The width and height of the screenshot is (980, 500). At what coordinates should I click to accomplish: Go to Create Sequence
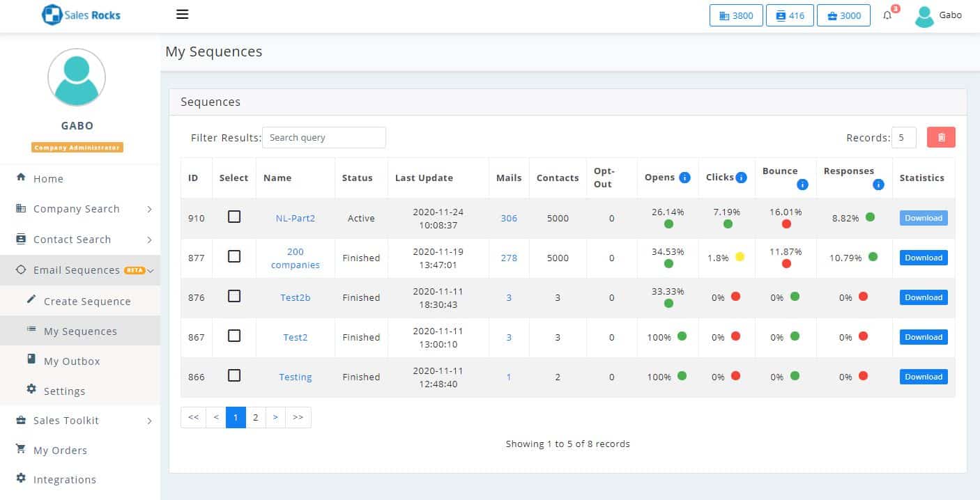[x=86, y=302]
